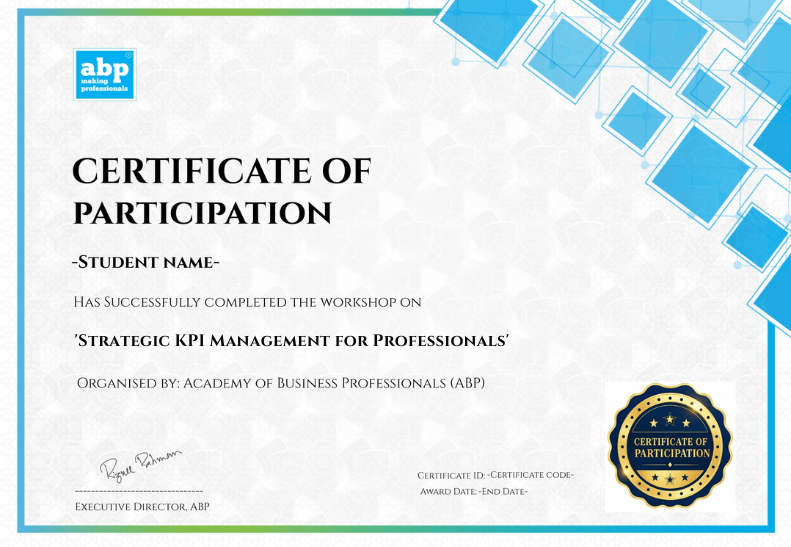Click 'Organised by: Academy of Business Professionals (ABP)'
791x547 pixels.
pyautogui.click(x=281, y=383)
